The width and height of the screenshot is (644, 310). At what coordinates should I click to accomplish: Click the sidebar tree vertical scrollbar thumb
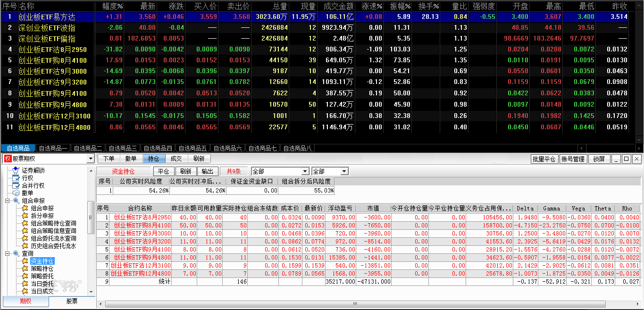[x=91, y=218]
